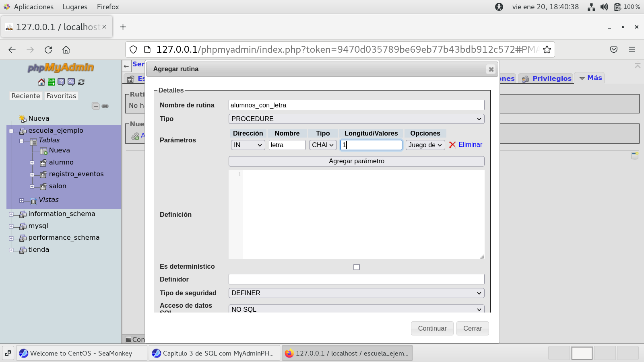Screen dimensions: 644x362
Task: Click the SQL documentation icon in sidebar
Action: tap(71, 82)
